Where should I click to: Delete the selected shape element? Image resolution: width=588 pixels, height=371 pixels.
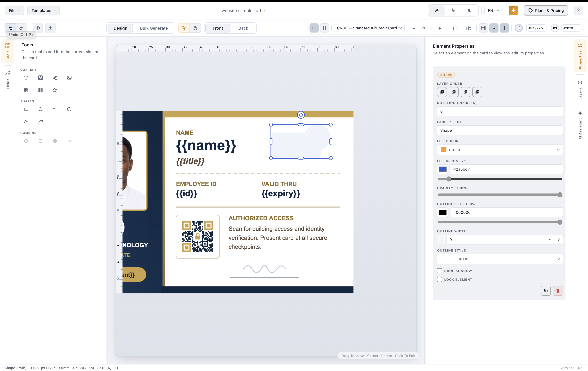coord(558,291)
